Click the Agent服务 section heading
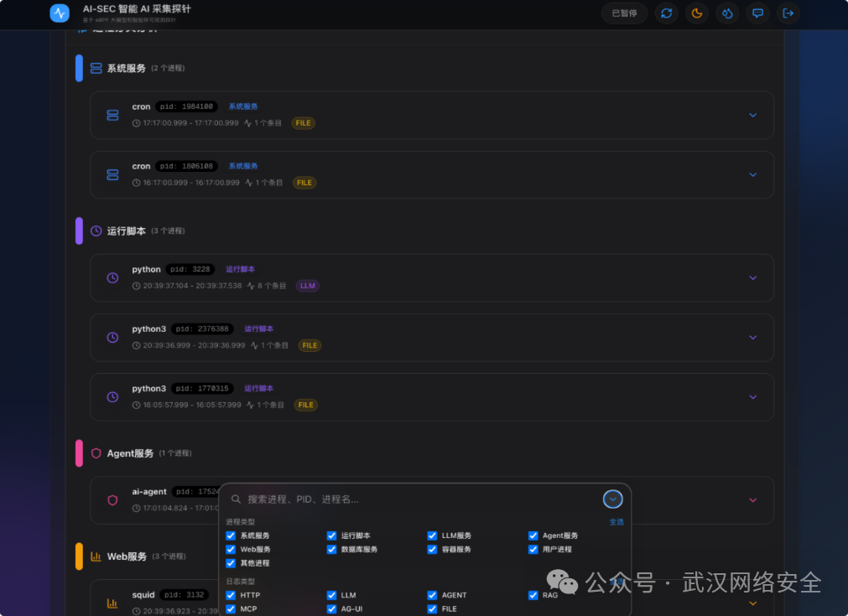The image size is (848, 616). pos(130,453)
